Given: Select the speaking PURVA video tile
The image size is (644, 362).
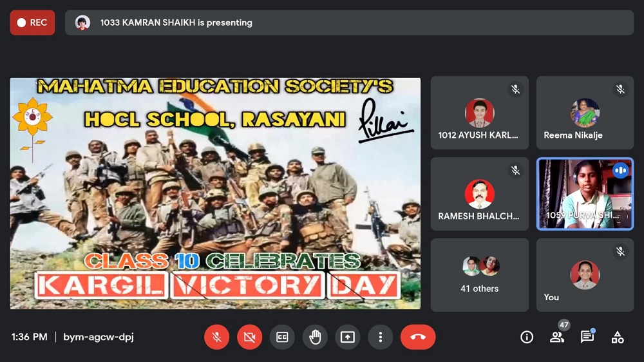Looking at the screenshot, I should pos(585,194).
